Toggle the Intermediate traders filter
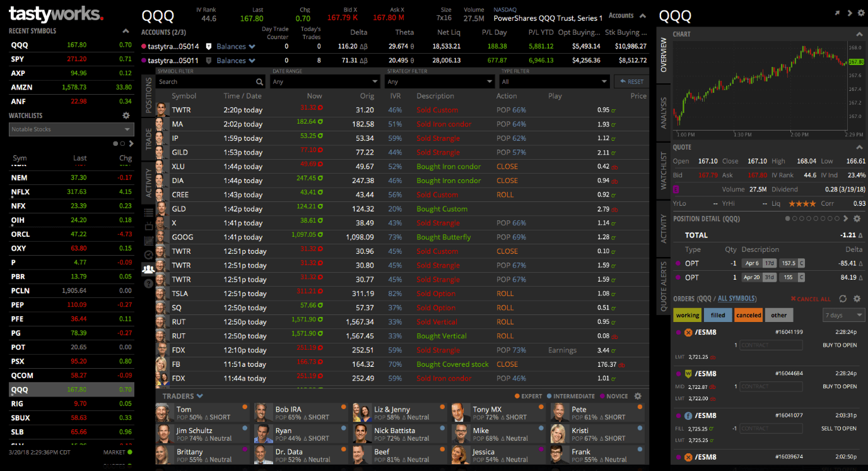 click(x=571, y=396)
